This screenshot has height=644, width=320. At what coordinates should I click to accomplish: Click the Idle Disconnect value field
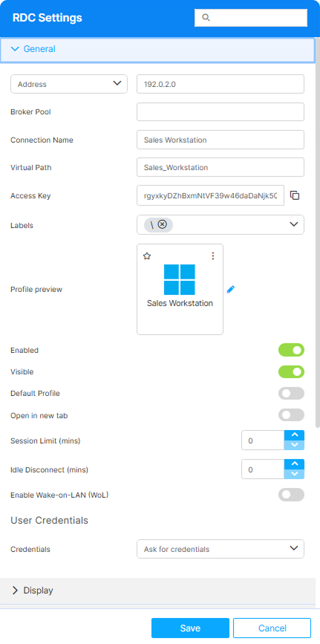[x=263, y=469]
